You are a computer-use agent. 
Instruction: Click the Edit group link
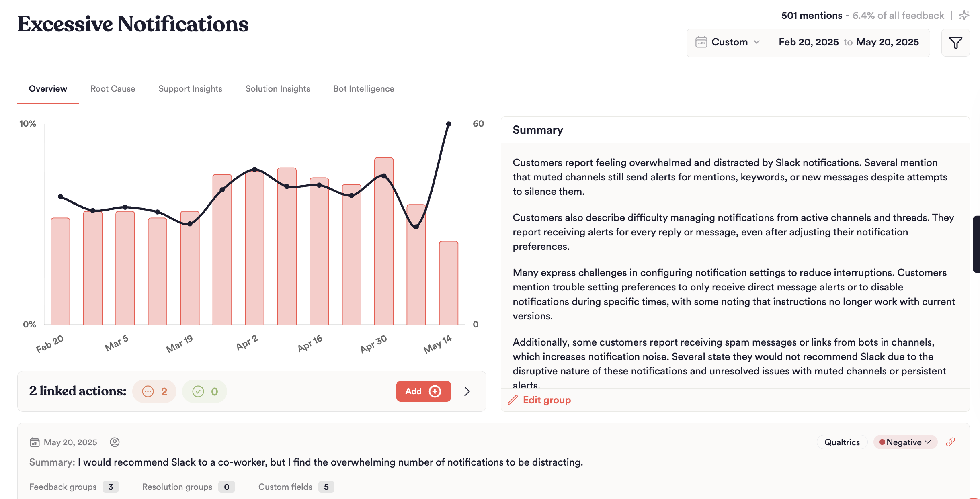(546, 400)
